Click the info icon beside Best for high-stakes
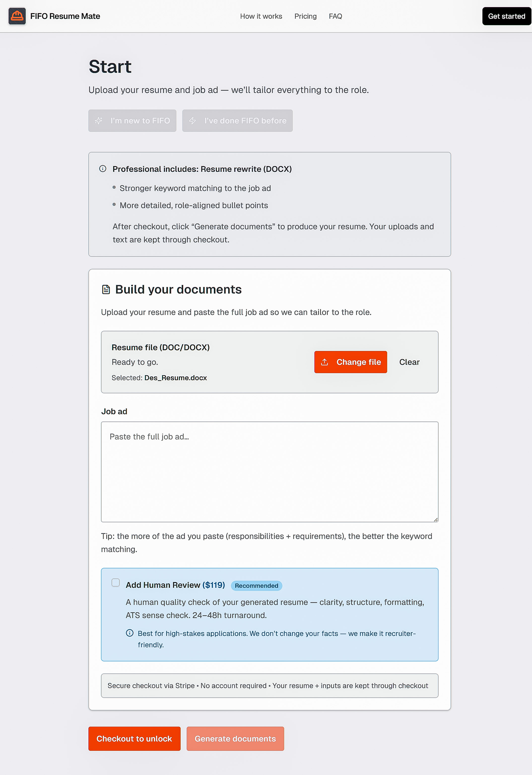This screenshot has height=775, width=532. 130,633
